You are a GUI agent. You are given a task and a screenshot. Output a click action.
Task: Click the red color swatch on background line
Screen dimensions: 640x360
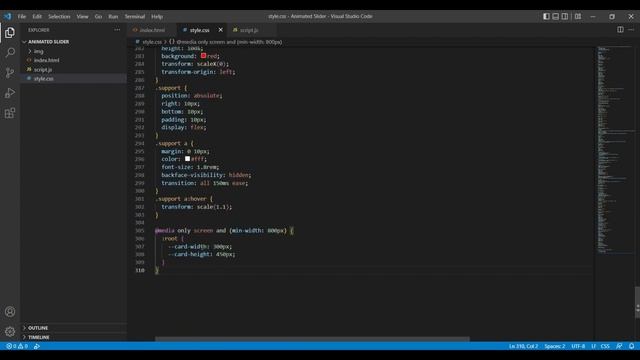(203, 56)
